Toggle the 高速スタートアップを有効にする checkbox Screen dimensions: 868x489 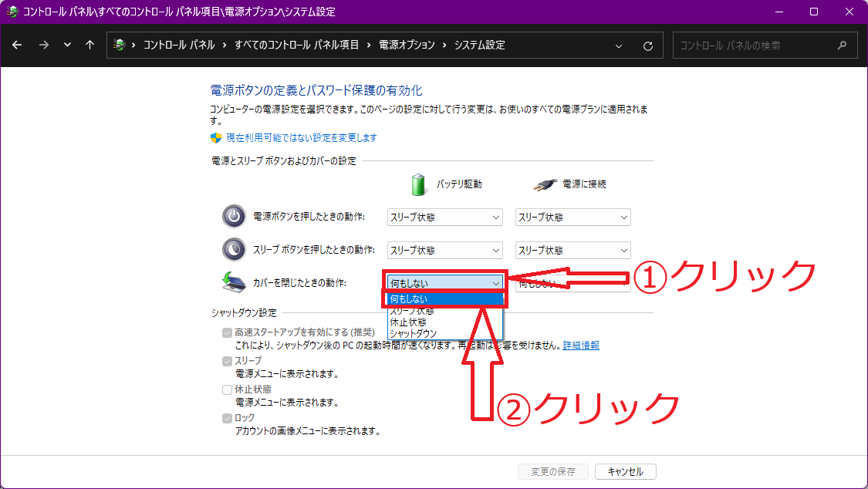pyautogui.click(x=227, y=332)
